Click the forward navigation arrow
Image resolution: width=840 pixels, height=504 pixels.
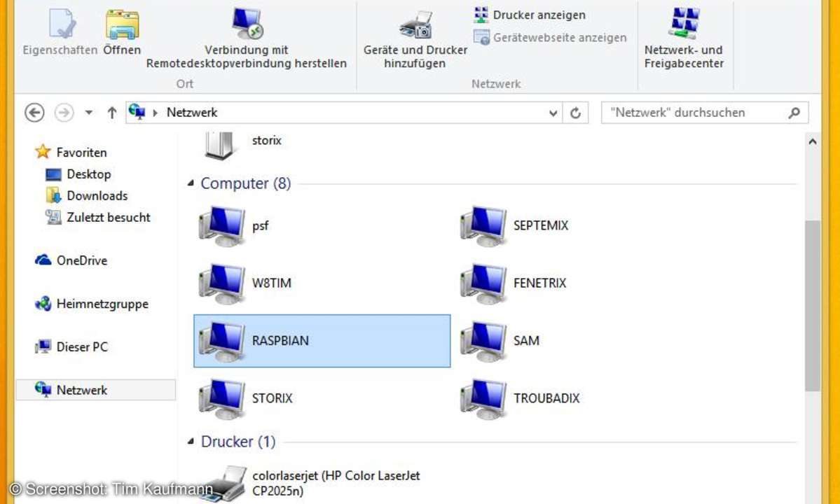(x=64, y=113)
